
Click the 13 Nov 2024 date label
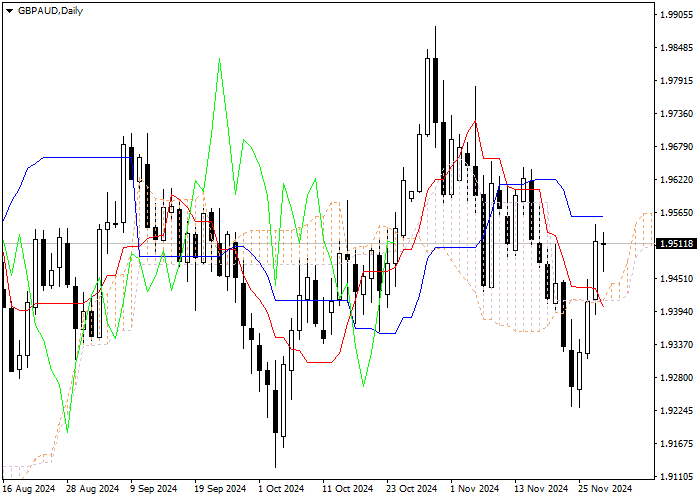(x=541, y=489)
